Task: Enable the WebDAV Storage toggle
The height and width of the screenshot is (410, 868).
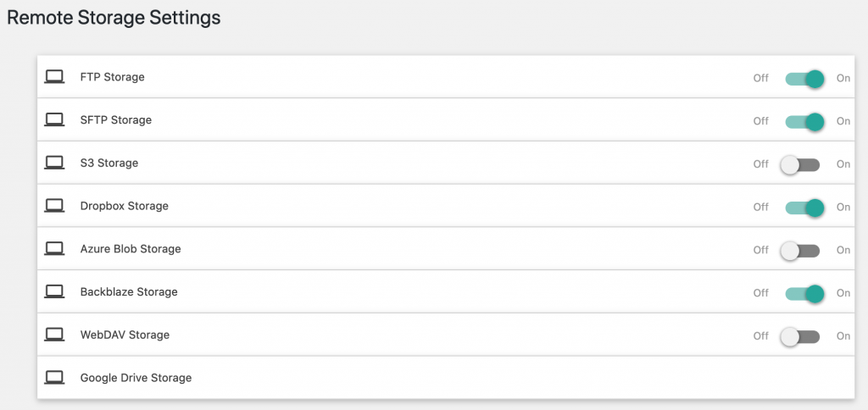Action: click(800, 336)
